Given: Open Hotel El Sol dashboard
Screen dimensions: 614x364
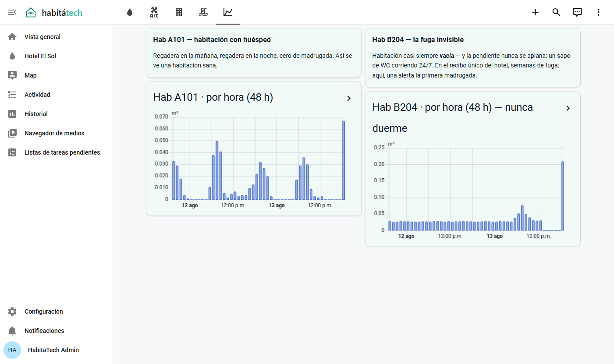Looking at the screenshot, I should (x=56, y=56).
